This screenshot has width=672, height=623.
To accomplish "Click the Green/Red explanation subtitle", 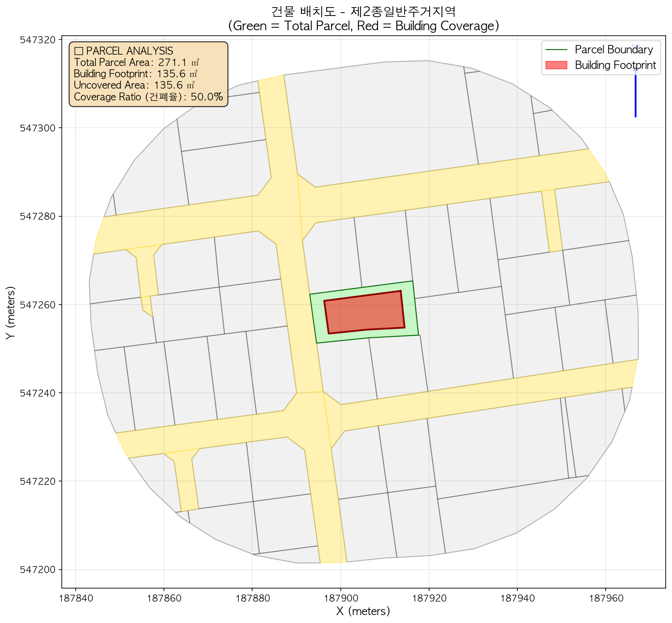I will click(x=363, y=26).
